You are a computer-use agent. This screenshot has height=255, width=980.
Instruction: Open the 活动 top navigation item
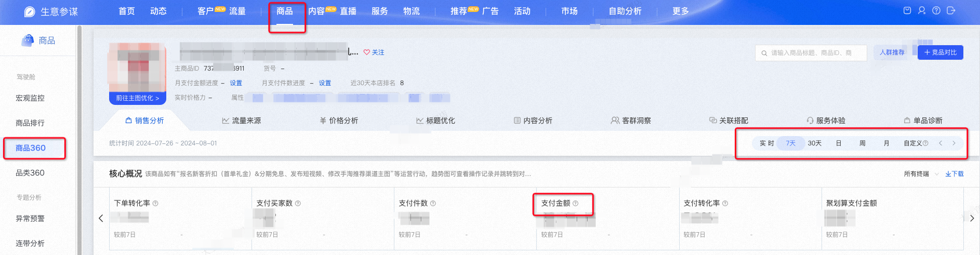click(x=522, y=11)
